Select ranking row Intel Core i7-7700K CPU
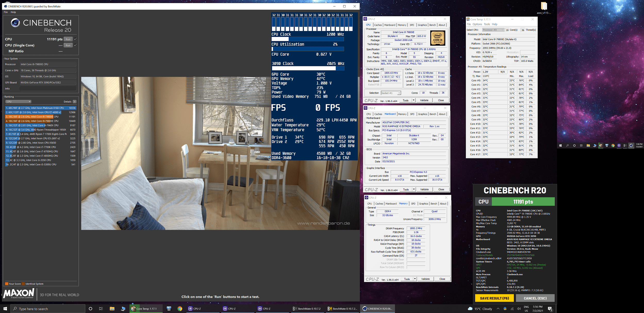This screenshot has width=644, height=313. coord(41,147)
